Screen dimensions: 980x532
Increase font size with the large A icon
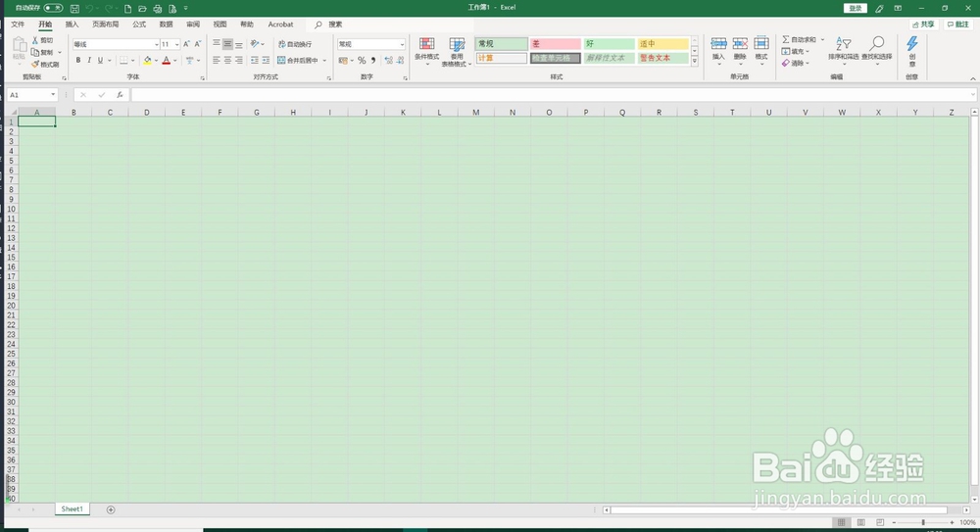[186, 44]
